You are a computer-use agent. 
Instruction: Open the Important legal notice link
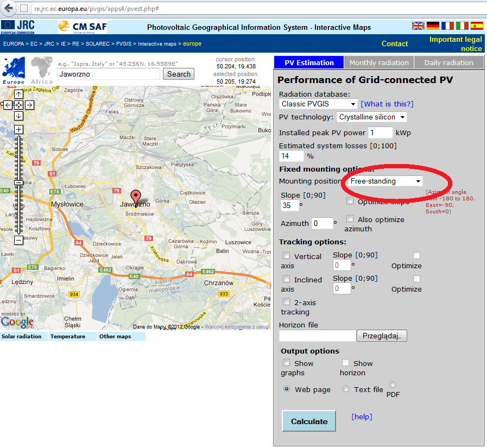(x=456, y=44)
